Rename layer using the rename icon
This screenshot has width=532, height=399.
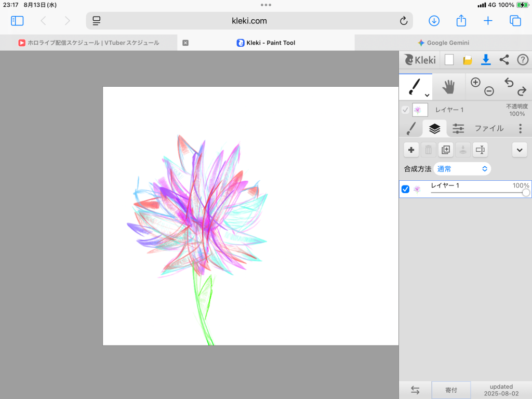[x=480, y=150]
